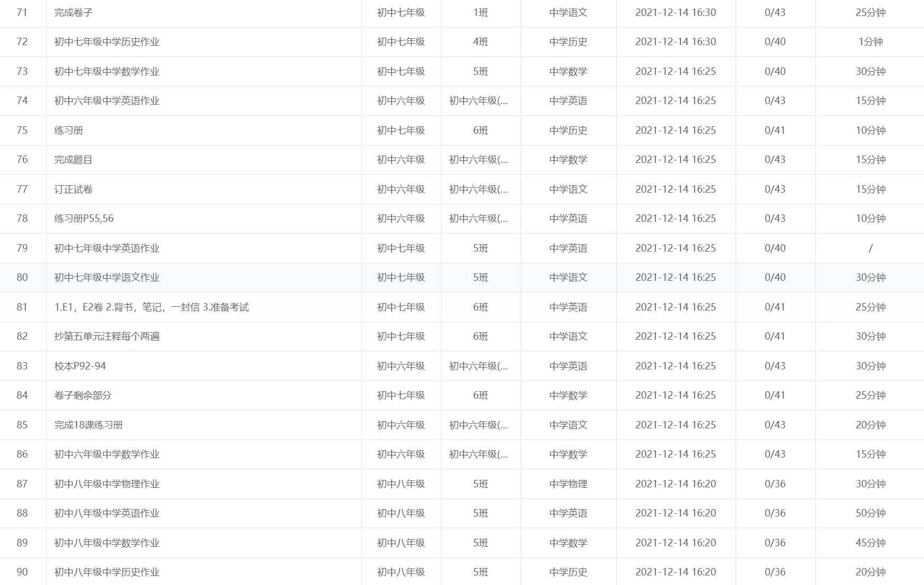The height and width of the screenshot is (585, 924).
Task: Click the 1班 class cell
Action: [480, 12]
